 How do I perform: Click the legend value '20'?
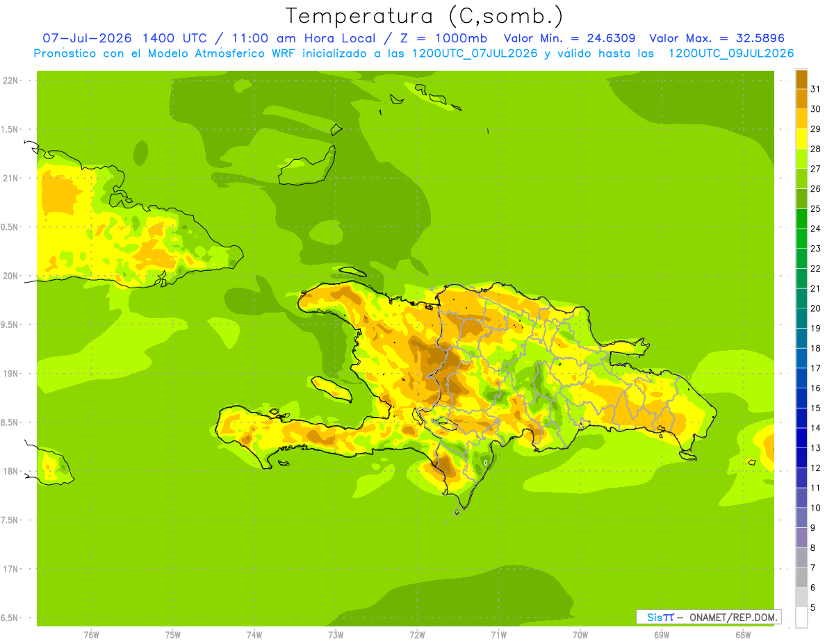point(816,308)
